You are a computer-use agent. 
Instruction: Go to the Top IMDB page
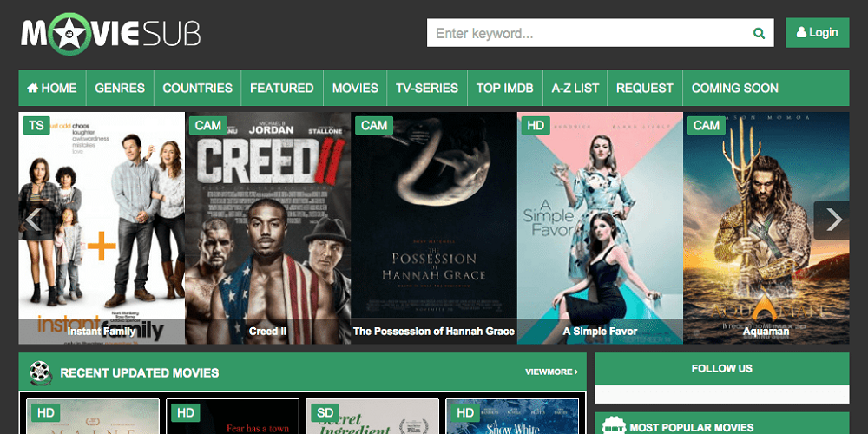(x=505, y=88)
